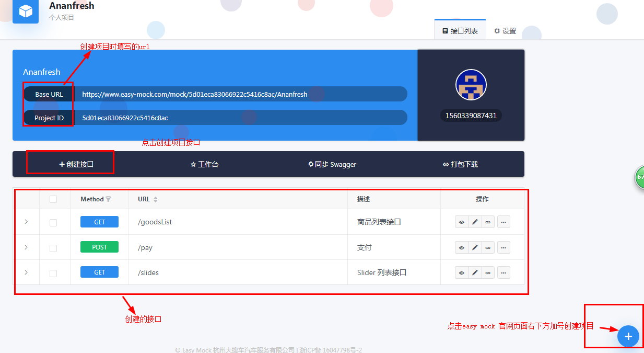The image size is (644, 353).
Task: Click the 创建接口 button
Action: (x=76, y=164)
